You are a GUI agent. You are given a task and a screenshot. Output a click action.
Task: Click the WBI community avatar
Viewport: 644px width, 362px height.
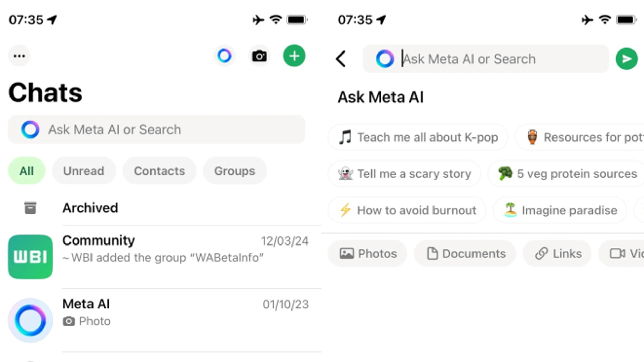click(30, 257)
